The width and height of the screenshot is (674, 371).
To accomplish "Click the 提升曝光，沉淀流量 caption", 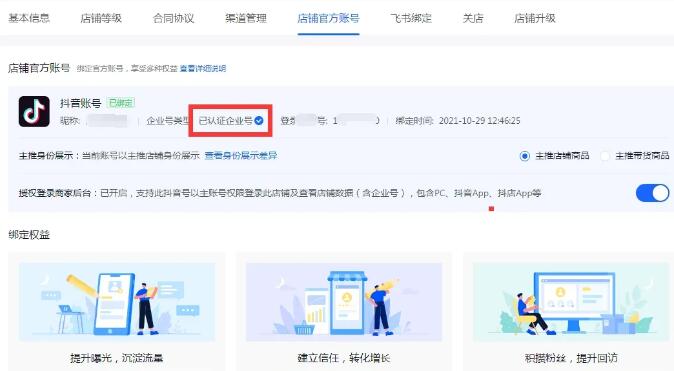I will 117,358.
